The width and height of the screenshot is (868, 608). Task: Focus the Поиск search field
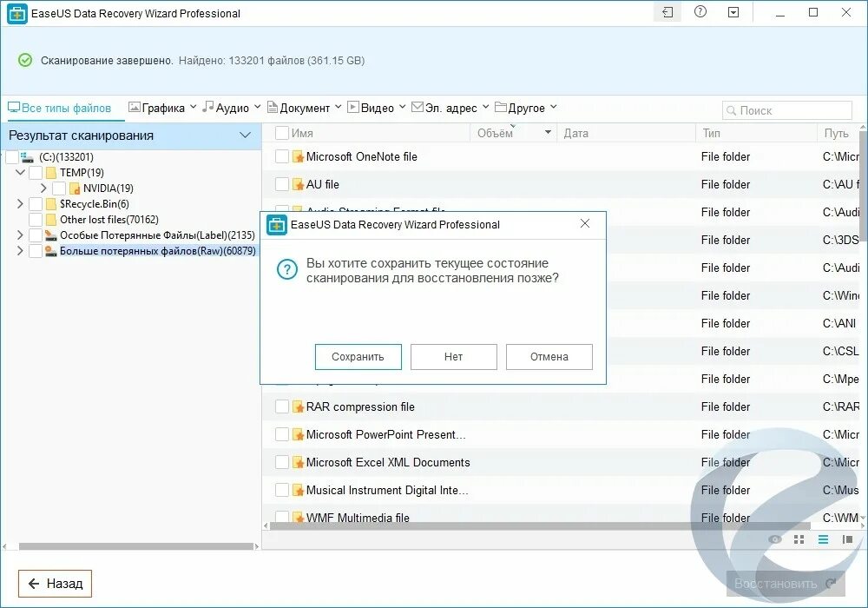point(786,110)
